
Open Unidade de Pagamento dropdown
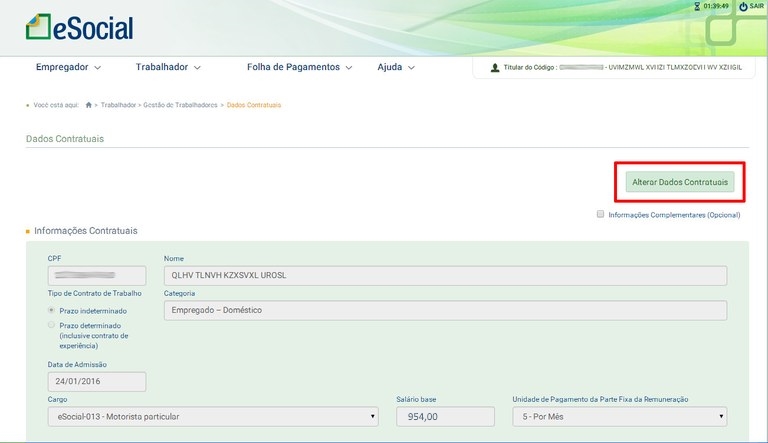(x=619, y=416)
